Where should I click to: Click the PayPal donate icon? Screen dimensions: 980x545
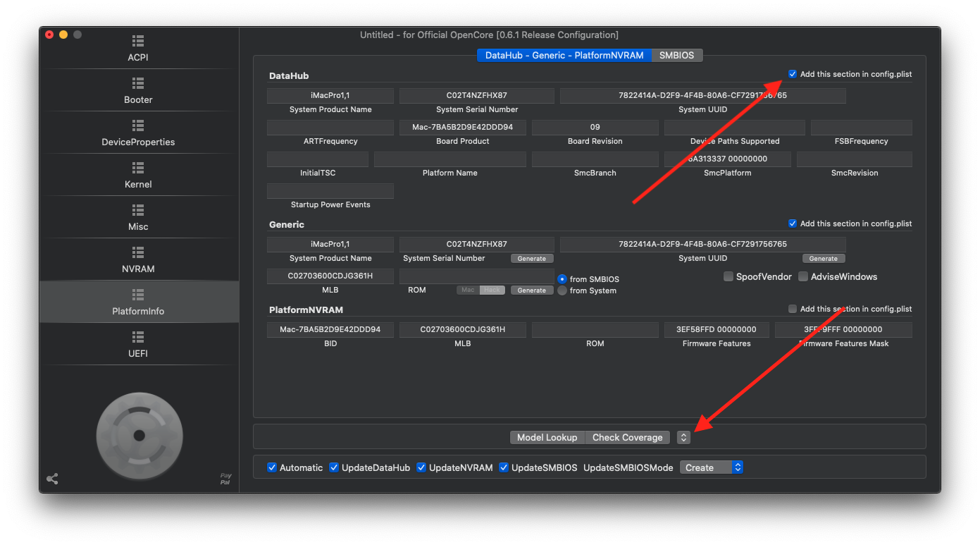[x=225, y=479]
